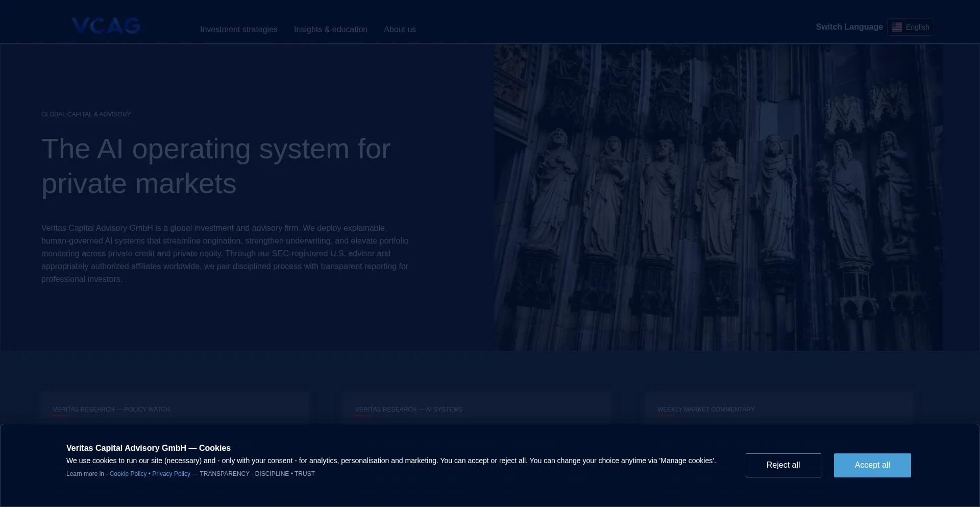The width and height of the screenshot is (980, 507).
Task: Click the VCAG logo
Action: pyautogui.click(x=105, y=26)
